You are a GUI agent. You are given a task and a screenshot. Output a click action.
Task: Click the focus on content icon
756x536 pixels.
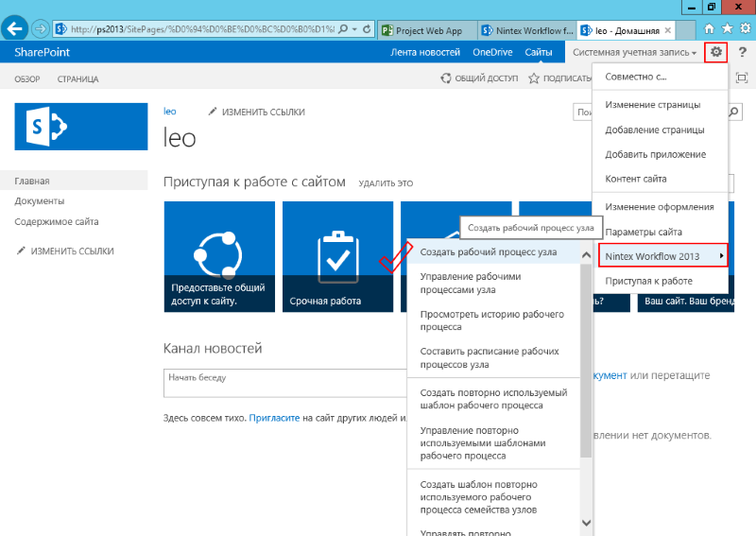(742, 78)
